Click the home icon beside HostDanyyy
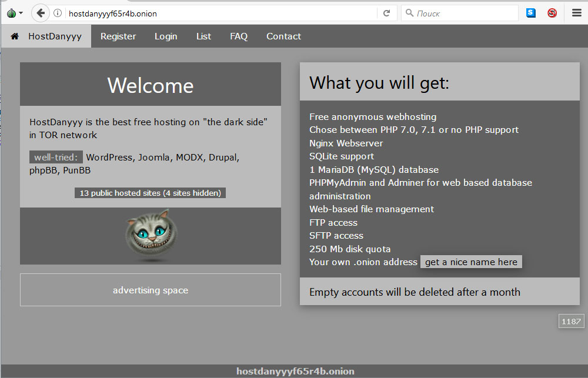 tap(15, 36)
